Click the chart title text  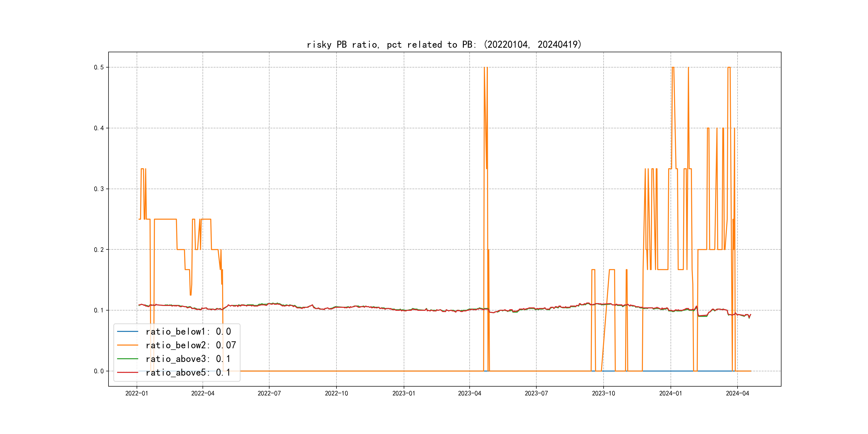point(444,44)
